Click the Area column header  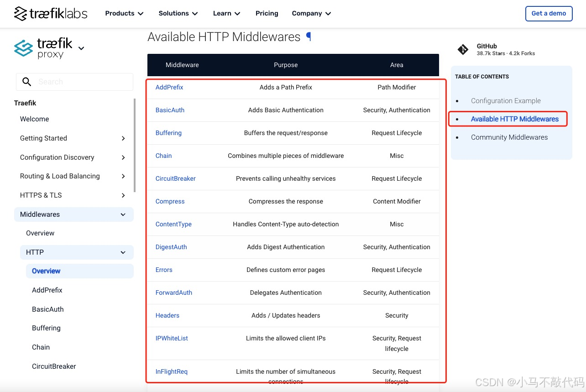click(x=397, y=65)
